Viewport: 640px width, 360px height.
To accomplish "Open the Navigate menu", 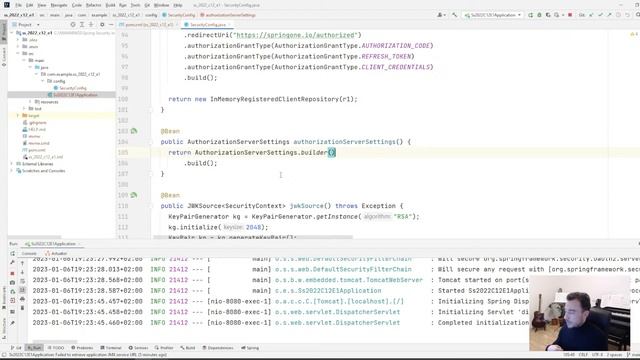I will point(59,5).
